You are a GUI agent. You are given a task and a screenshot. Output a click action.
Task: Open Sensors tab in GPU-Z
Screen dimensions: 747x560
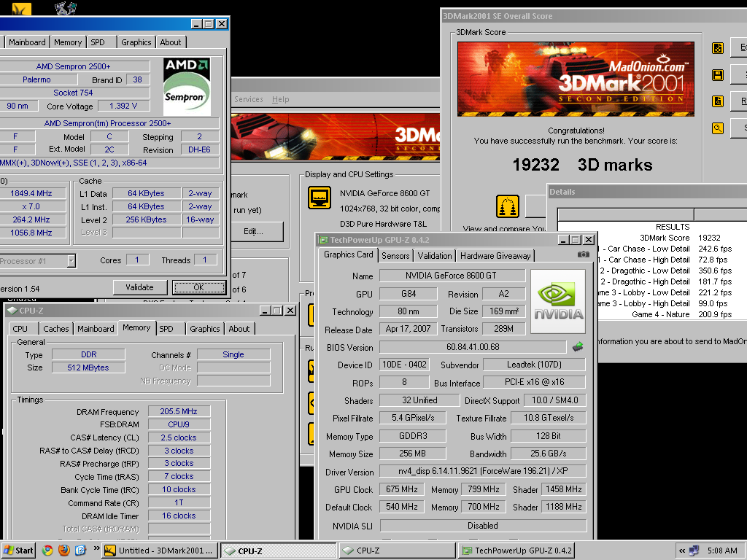coord(395,256)
